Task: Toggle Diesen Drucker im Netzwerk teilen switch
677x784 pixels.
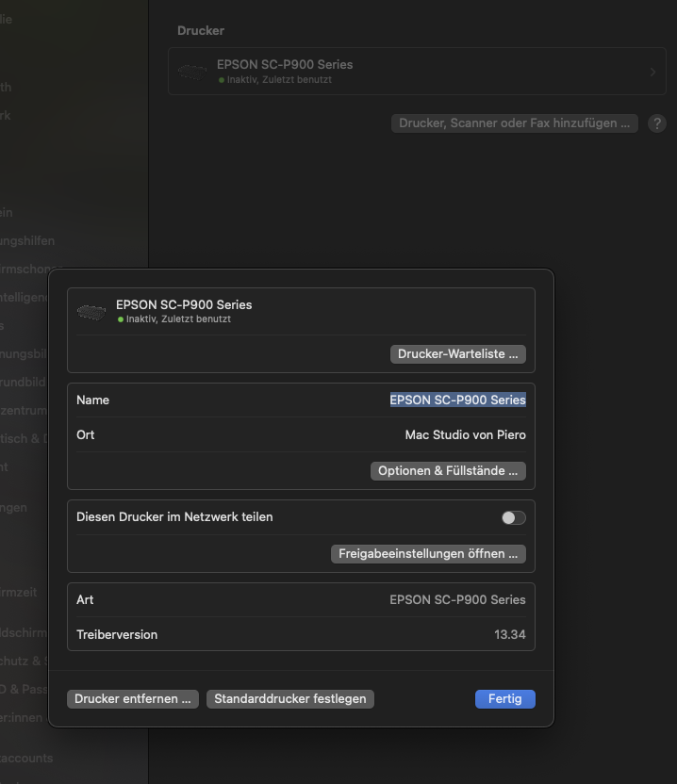Action: point(513,517)
